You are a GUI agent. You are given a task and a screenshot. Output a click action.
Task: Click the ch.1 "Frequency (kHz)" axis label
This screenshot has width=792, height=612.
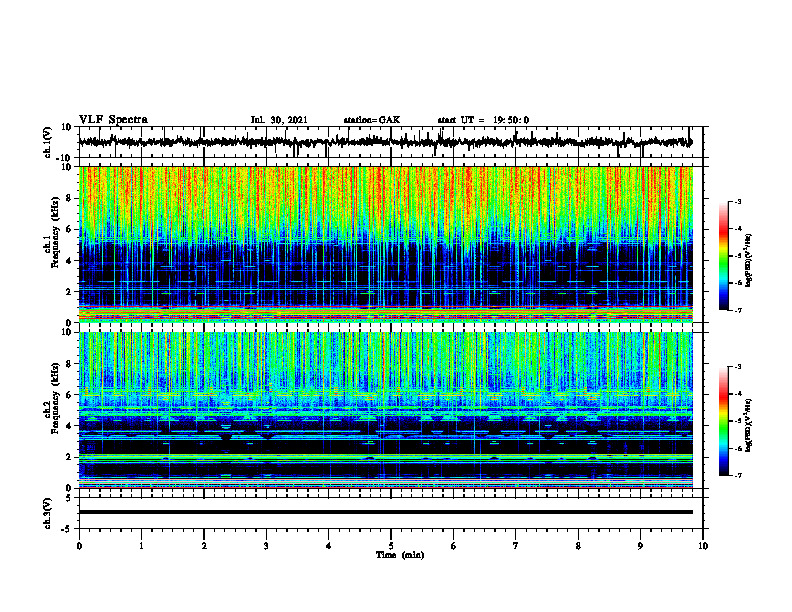tap(55, 231)
